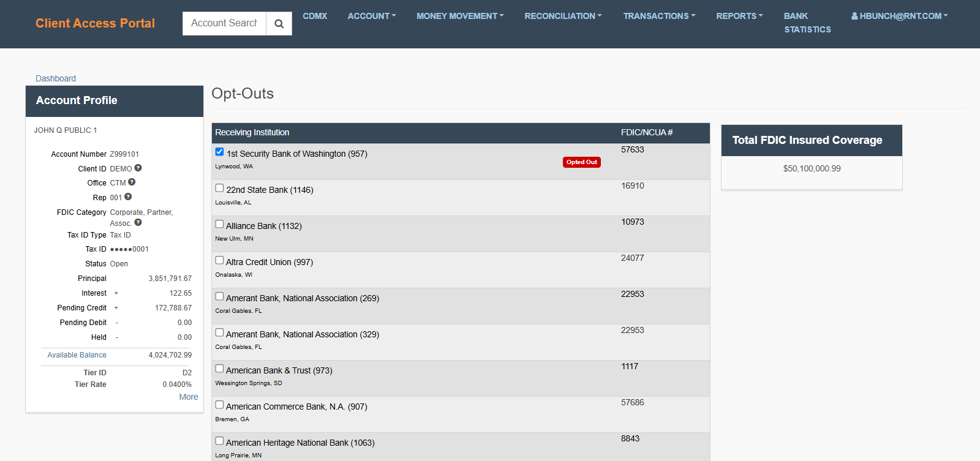Check American Commerce Bank, N.A. checkbox
This screenshot has height=461, width=980.
point(219,405)
